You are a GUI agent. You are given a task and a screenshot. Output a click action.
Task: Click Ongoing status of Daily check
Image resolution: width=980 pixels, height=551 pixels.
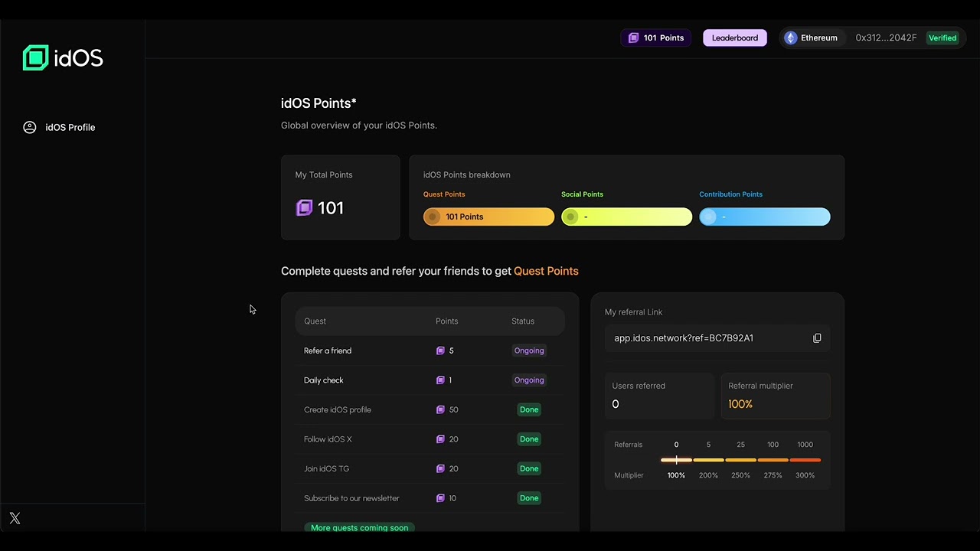point(529,380)
